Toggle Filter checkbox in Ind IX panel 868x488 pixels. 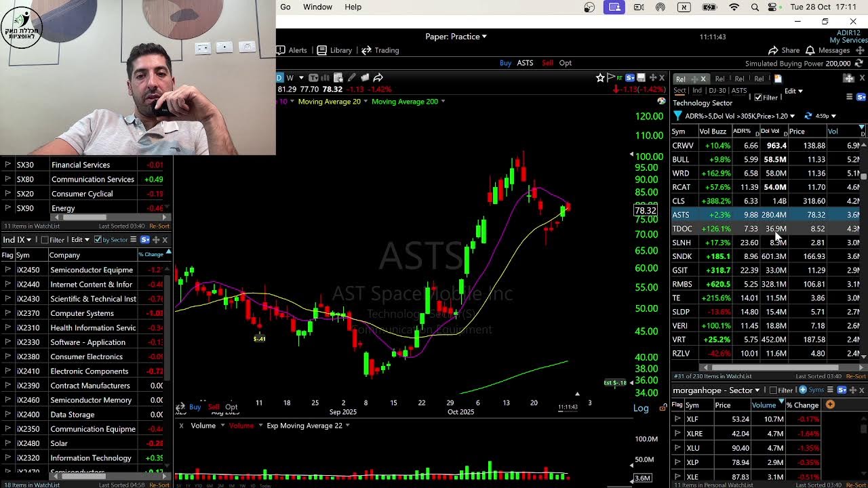point(45,240)
